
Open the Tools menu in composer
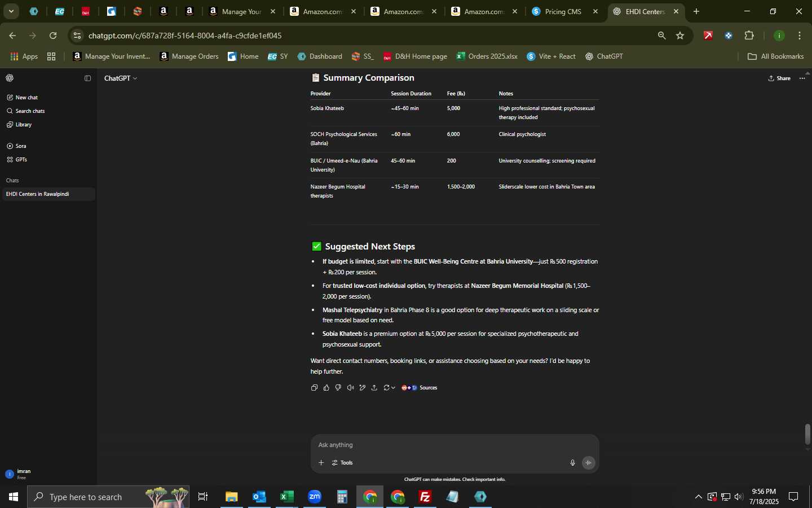click(x=342, y=463)
